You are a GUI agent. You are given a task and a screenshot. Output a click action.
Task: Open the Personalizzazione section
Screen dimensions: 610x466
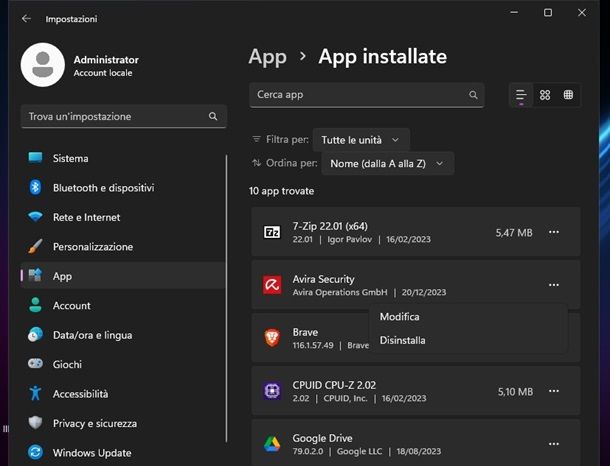[x=123, y=247]
